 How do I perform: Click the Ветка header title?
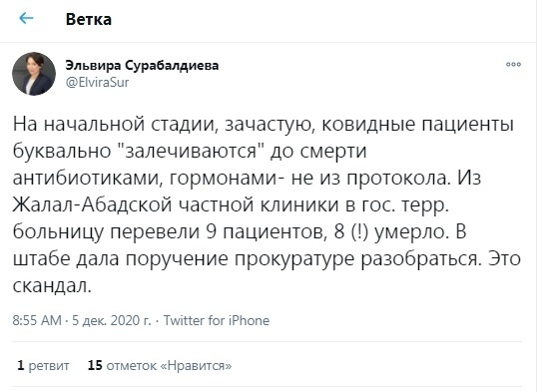(x=89, y=19)
